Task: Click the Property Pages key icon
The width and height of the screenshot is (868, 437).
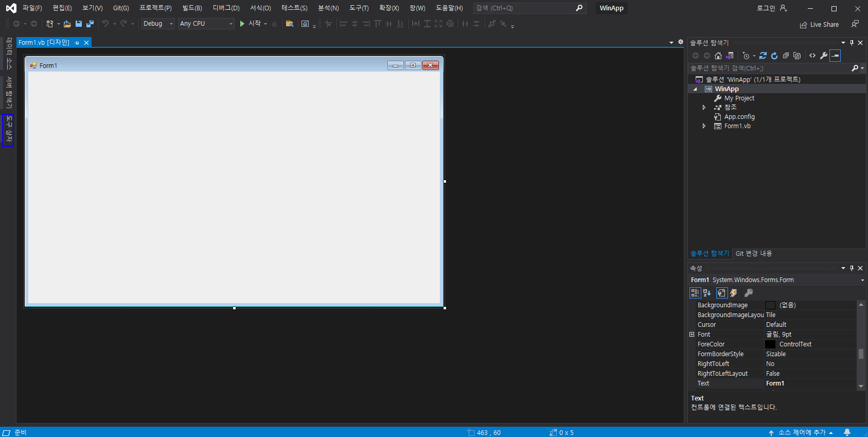Action: (749, 293)
